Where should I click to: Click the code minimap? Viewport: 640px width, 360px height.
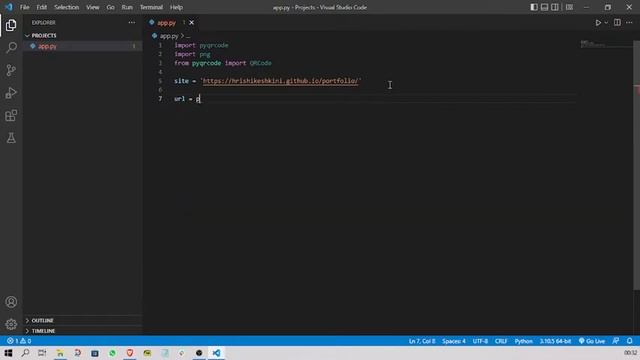click(606, 44)
